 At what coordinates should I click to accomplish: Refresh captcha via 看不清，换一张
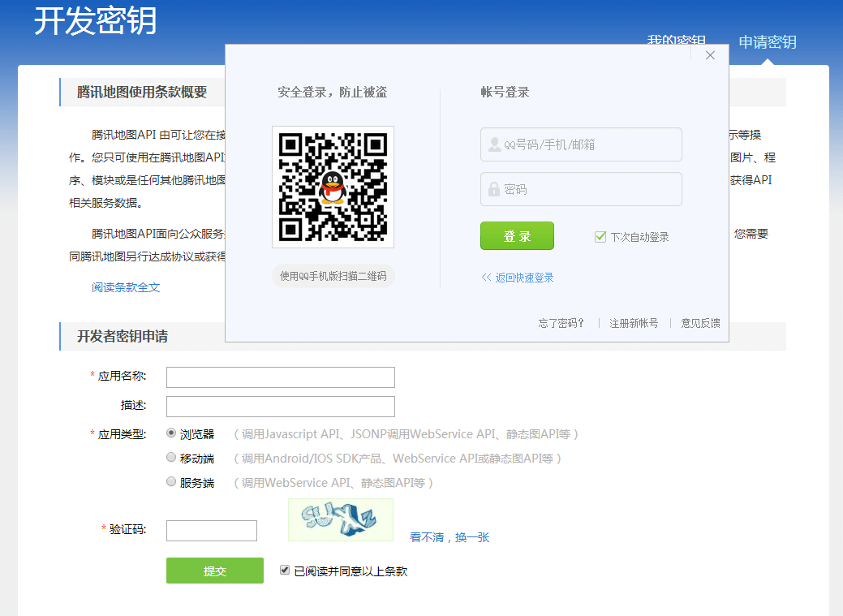pos(449,537)
